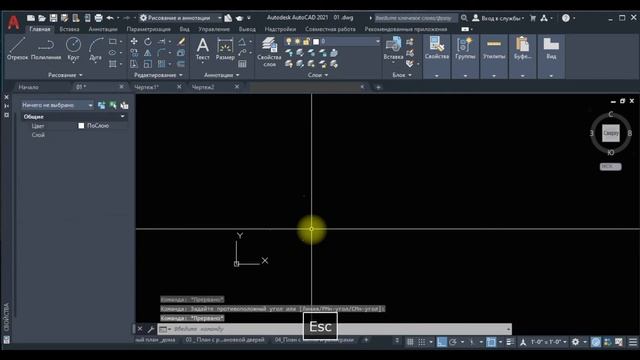
Task: Click the AutoCAD application menu logo
Action: point(13,23)
